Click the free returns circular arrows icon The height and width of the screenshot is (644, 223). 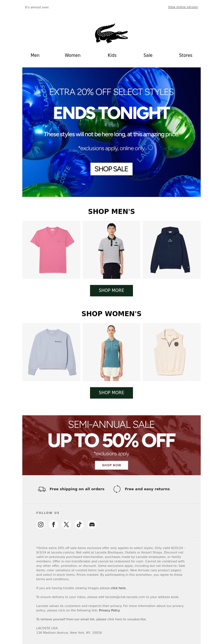117,489
